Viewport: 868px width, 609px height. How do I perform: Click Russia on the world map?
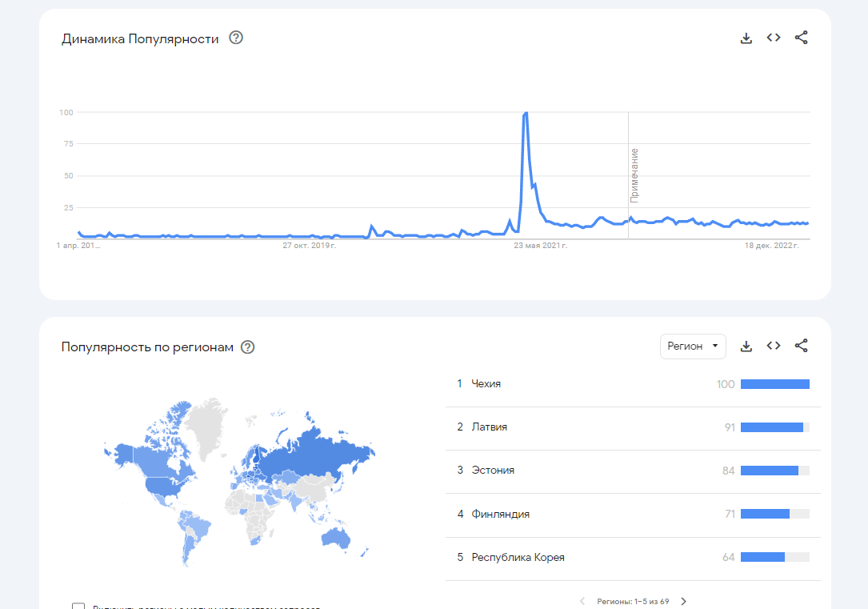tap(320, 458)
